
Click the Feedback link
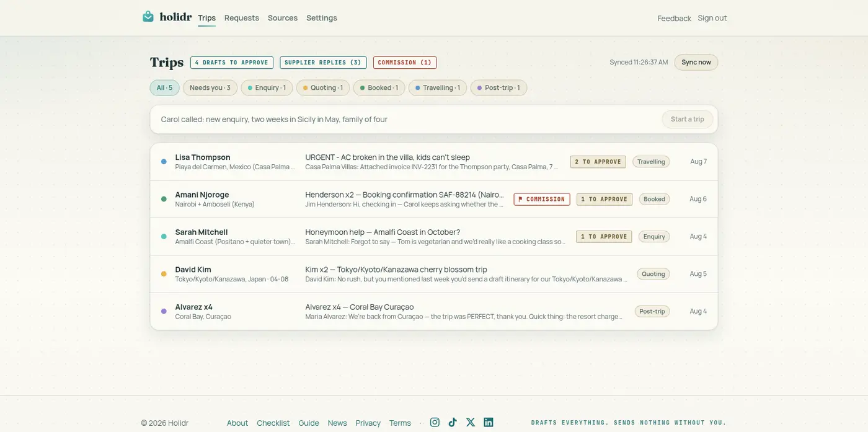[674, 18]
